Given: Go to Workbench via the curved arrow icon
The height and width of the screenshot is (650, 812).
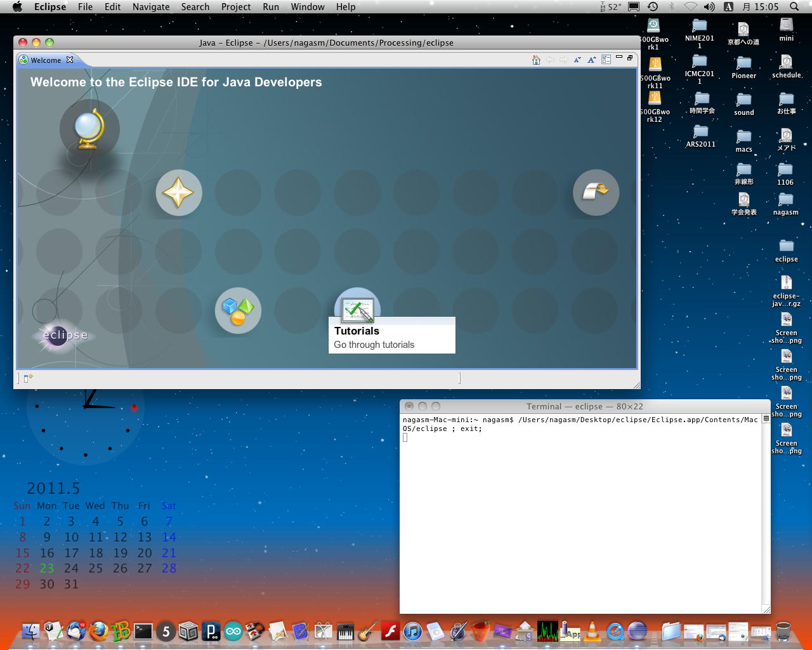Looking at the screenshot, I should (x=596, y=192).
